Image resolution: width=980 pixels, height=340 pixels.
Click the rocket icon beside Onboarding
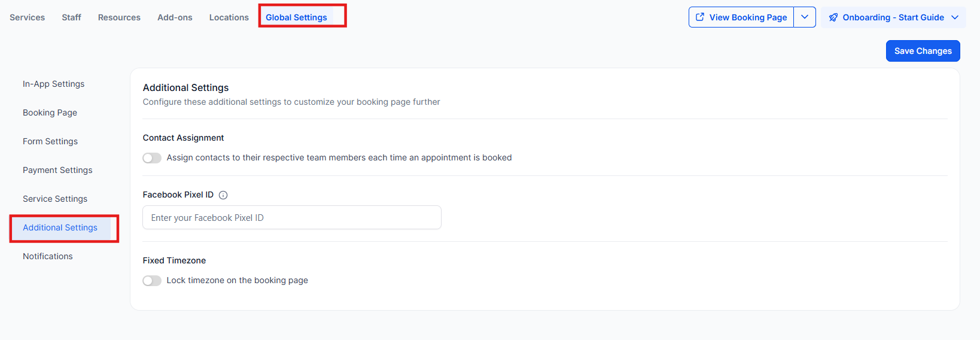tap(833, 17)
